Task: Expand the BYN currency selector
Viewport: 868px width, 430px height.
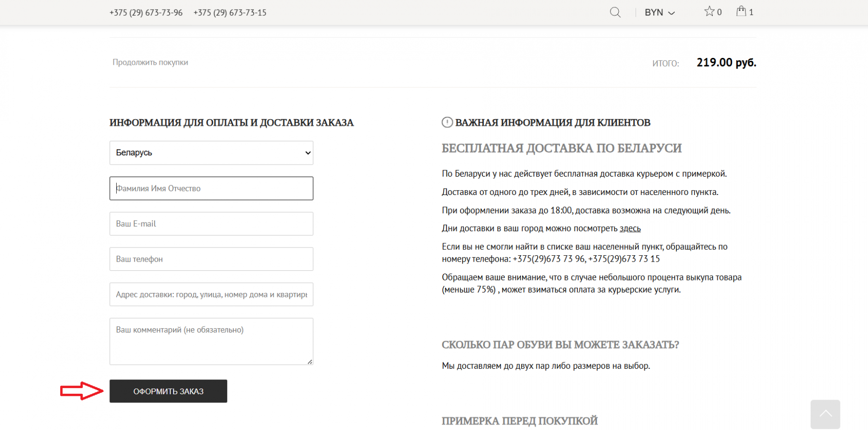Action: coord(659,13)
